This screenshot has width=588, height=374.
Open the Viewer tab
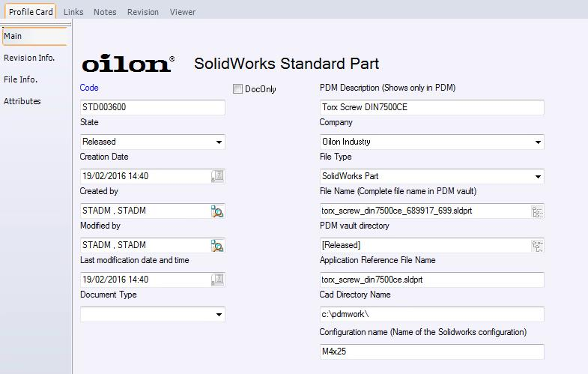[183, 12]
